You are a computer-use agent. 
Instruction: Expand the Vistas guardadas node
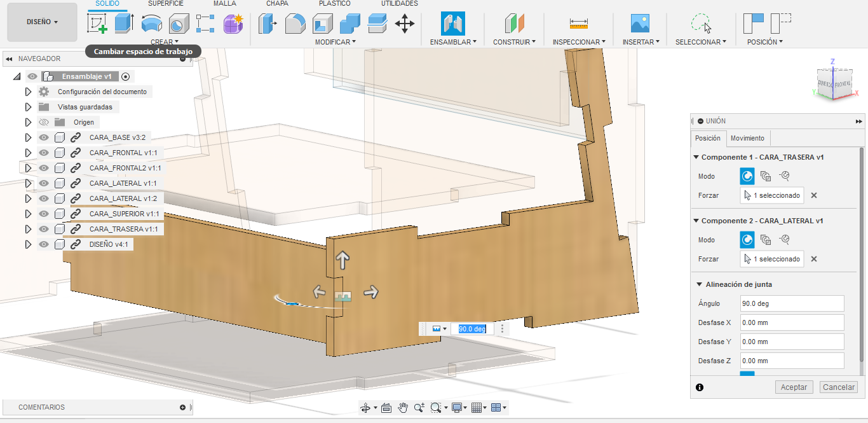(x=28, y=107)
